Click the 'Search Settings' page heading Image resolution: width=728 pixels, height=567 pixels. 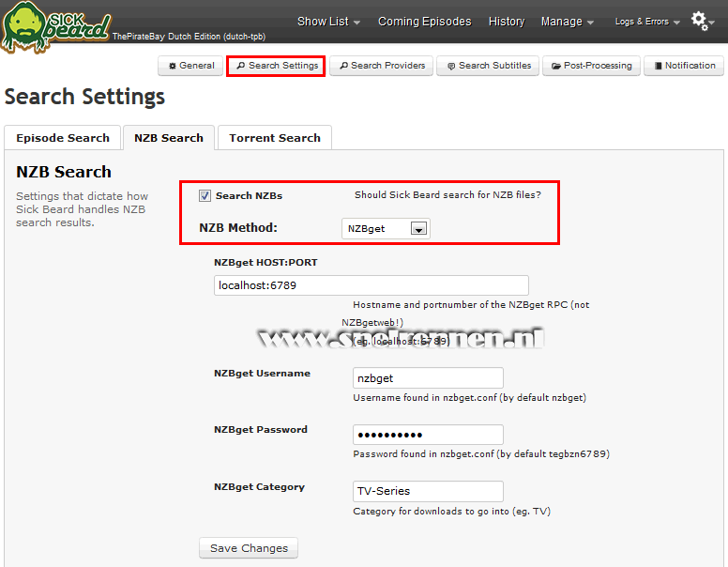pos(84,97)
